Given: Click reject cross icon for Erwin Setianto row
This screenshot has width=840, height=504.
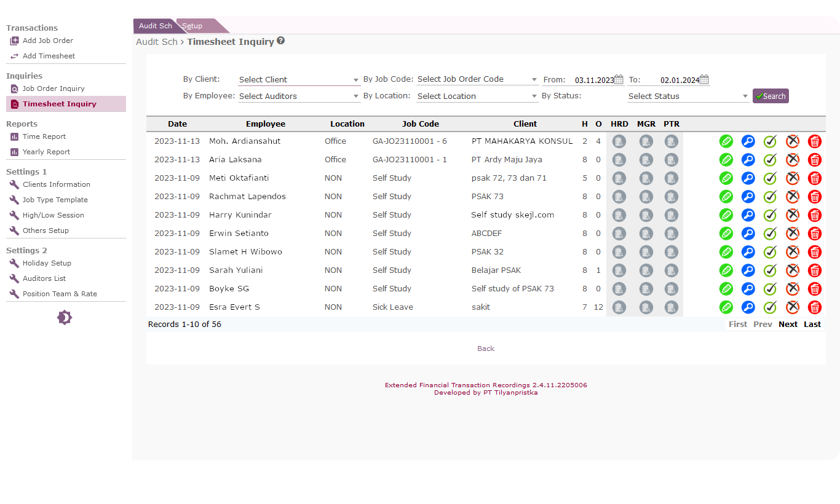Looking at the screenshot, I should (x=793, y=234).
